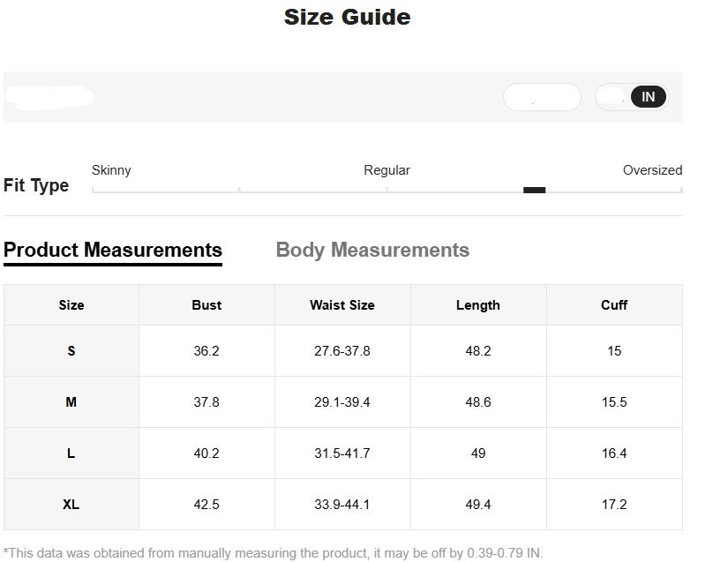Switch to the blank unit option beside IN
Screen dimensions: 728x562
click(x=614, y=97)
